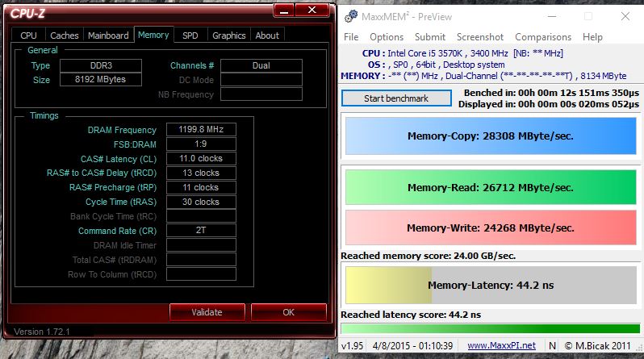Click the OK button in CPU-Z
This screenshot has width=644, height=359.
(x=289, y=312)
